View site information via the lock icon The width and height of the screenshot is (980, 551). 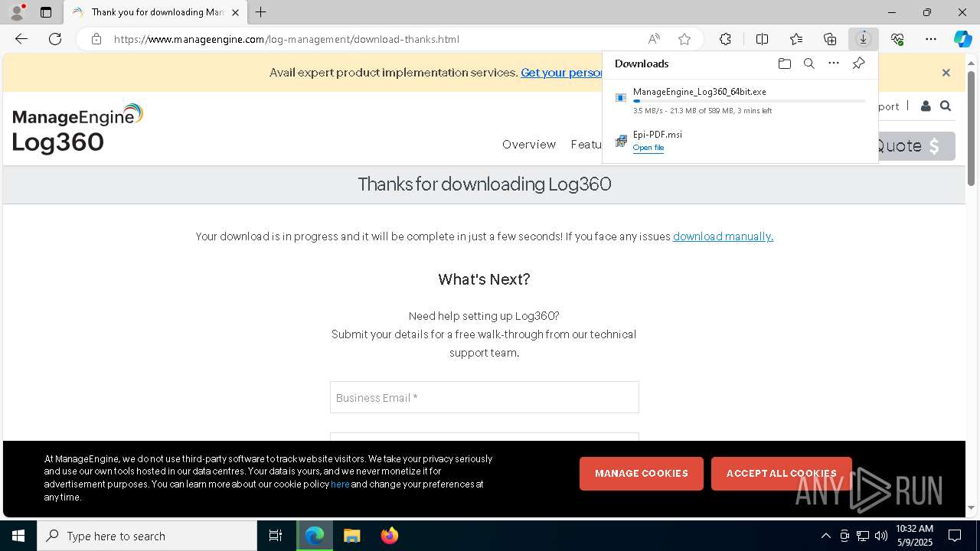[x=96, y=39]
